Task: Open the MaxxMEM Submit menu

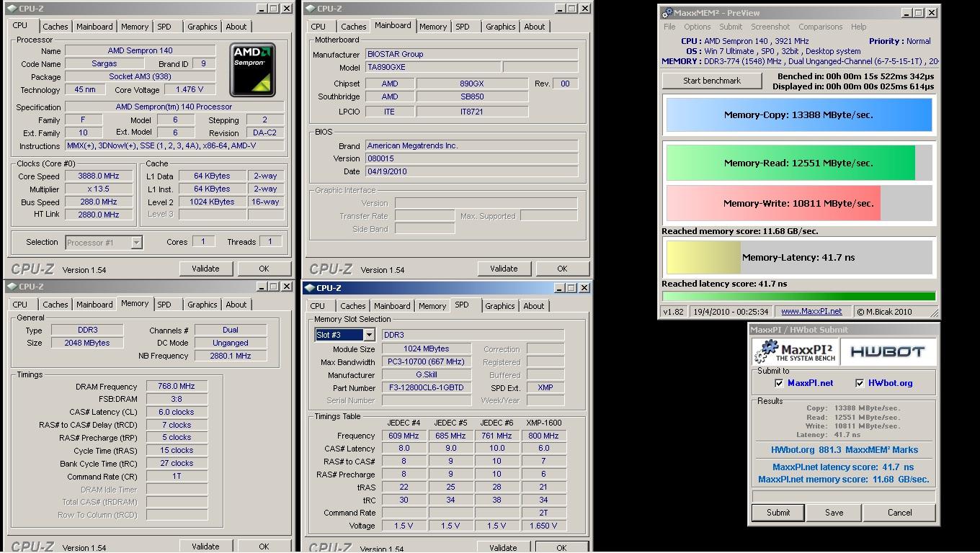Action: (731, 27)
